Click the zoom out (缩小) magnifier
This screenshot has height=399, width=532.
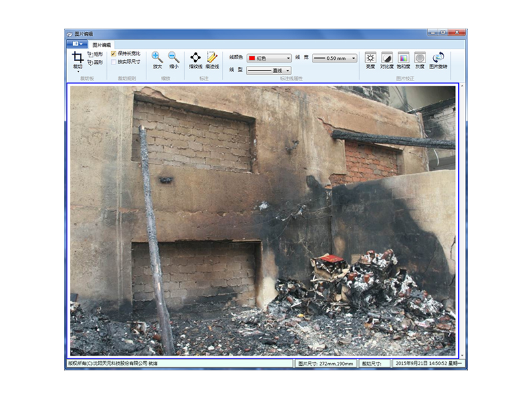pos(174,60)
